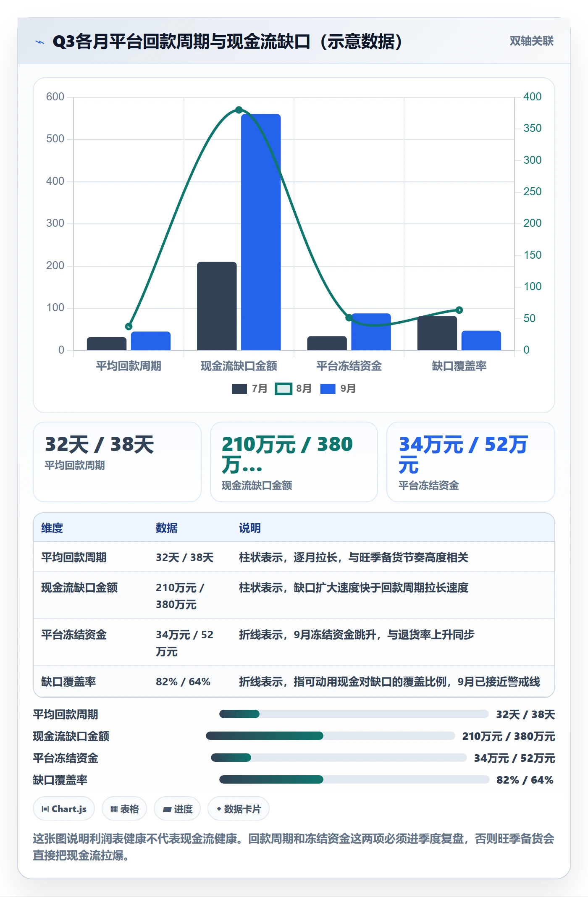588x897 pixels.
Task: Click the square icon in the Chart.js chip
Action: (45, 809)
